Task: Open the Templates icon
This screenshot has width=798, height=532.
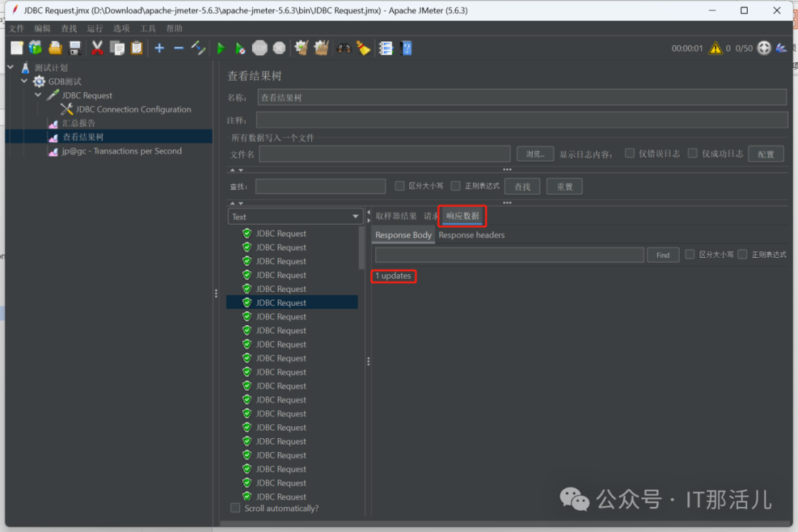Action: pyautogui.click(x=35, y=48)
